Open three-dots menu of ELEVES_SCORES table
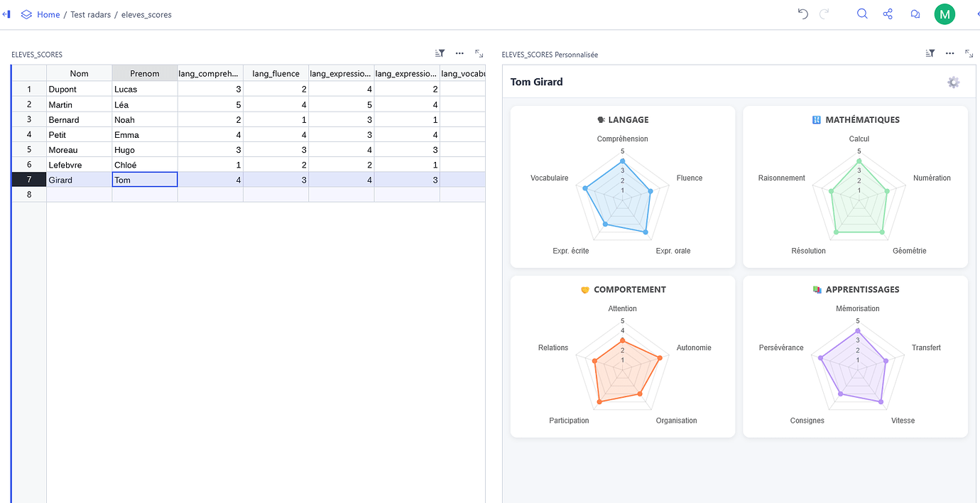This screenshot has height=503, width=980. coord(459,53)
